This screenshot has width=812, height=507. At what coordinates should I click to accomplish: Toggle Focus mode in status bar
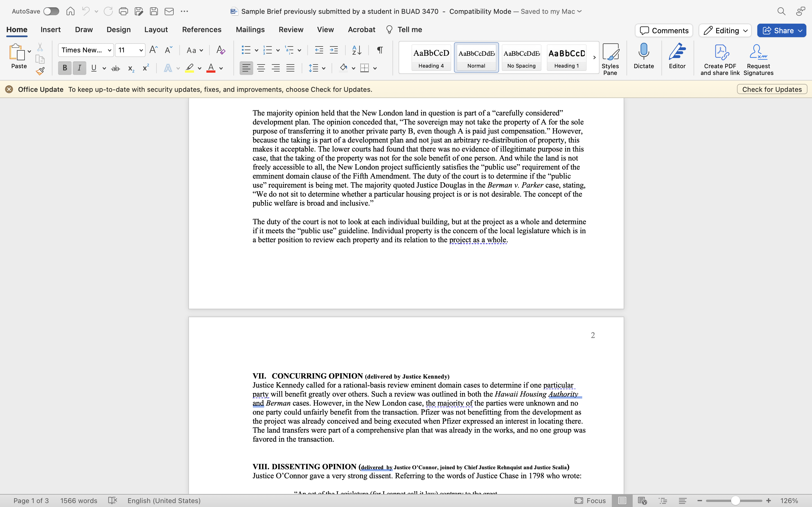(x=590, y=500)
